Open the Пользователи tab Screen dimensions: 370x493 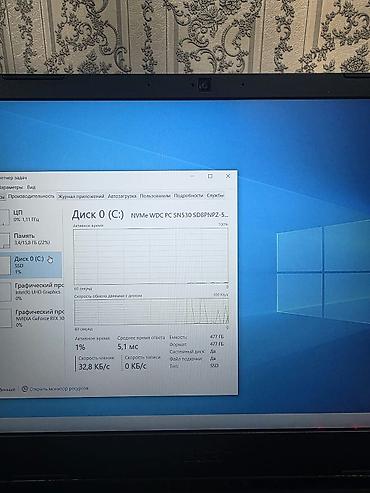[x=155, y=196]
